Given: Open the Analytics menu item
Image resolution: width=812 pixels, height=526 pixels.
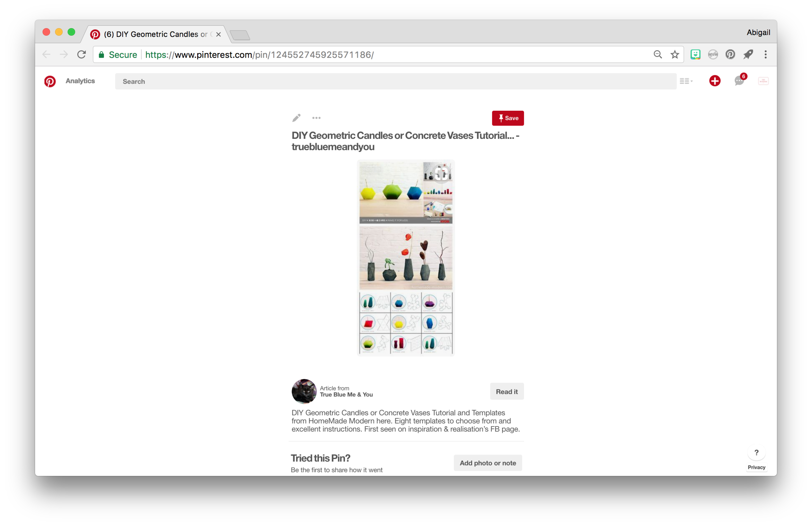Looking at the screenshot, I should (80, 81).
